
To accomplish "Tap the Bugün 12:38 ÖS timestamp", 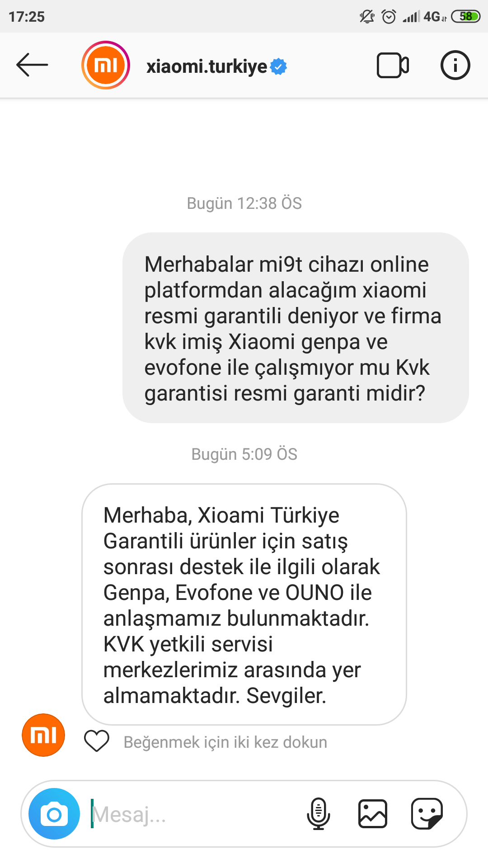I will 244,203.
